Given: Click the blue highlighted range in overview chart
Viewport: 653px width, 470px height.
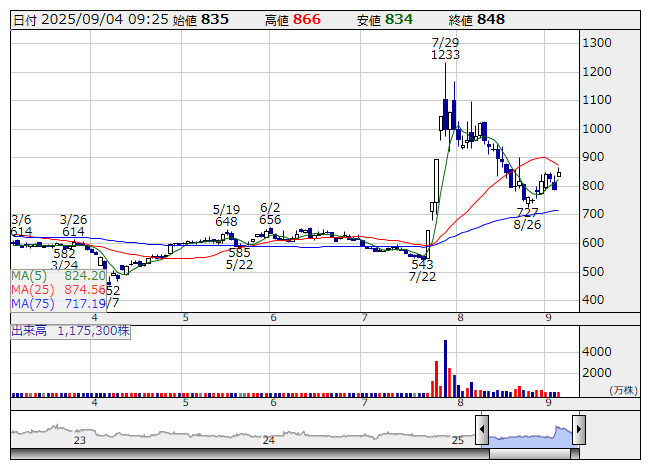Looking at the screenshot, I should coord(530,435).
